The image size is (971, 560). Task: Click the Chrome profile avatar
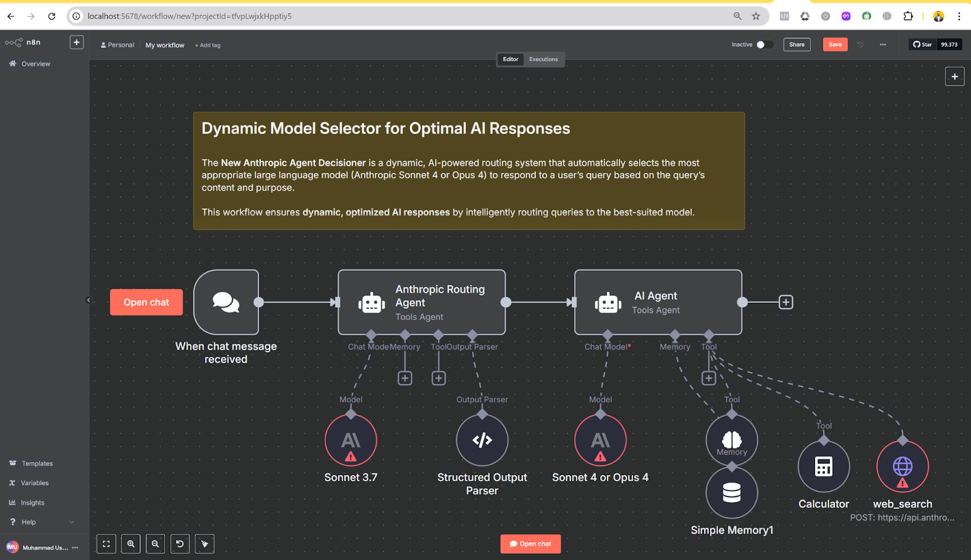click(938, 16)
